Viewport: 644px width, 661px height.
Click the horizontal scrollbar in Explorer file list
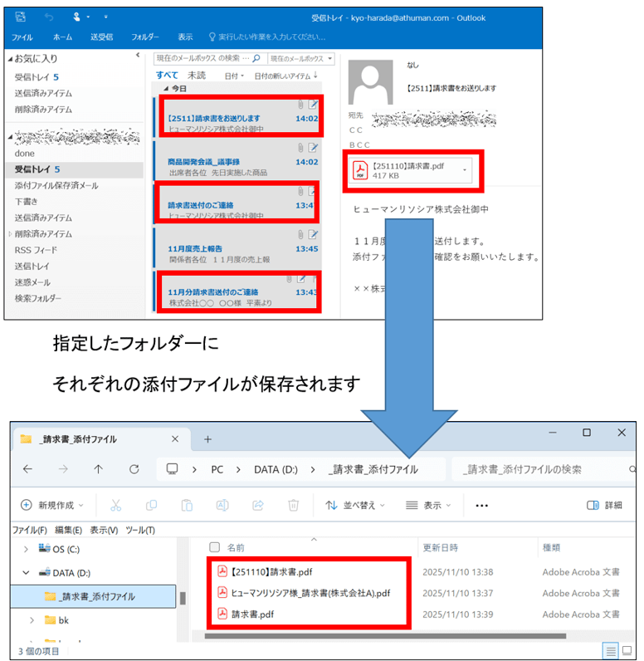tap(385, 636)
